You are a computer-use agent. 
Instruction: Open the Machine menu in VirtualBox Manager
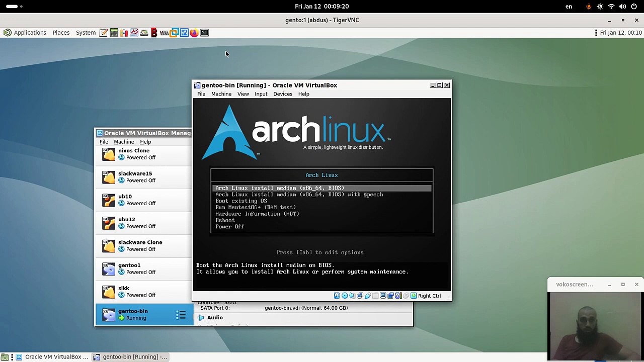pyautogui.click(x=124, y=142)
